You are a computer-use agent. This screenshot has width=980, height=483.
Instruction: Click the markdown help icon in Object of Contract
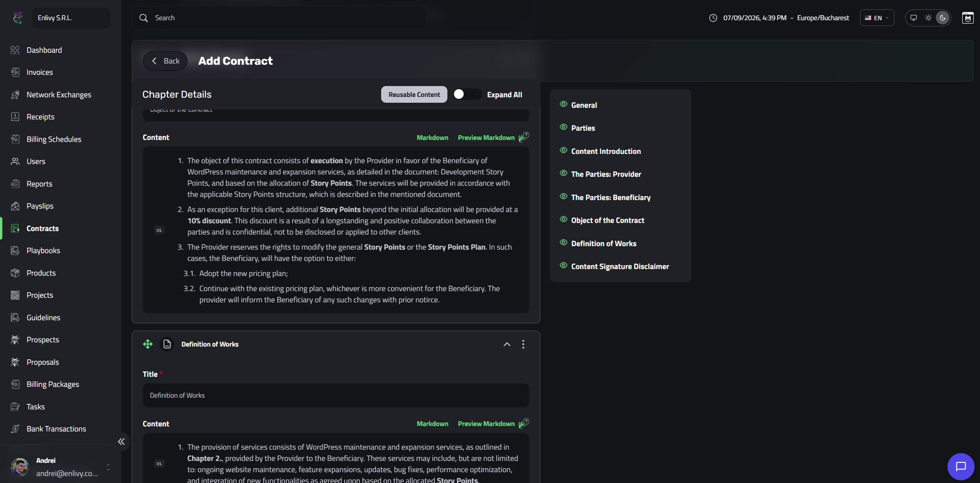(524, 137)
